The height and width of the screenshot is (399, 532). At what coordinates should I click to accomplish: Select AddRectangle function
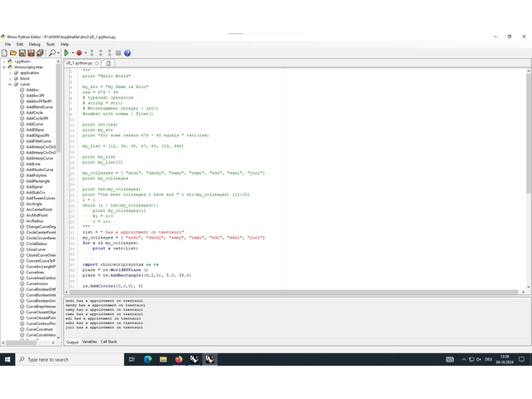point(38,181)
